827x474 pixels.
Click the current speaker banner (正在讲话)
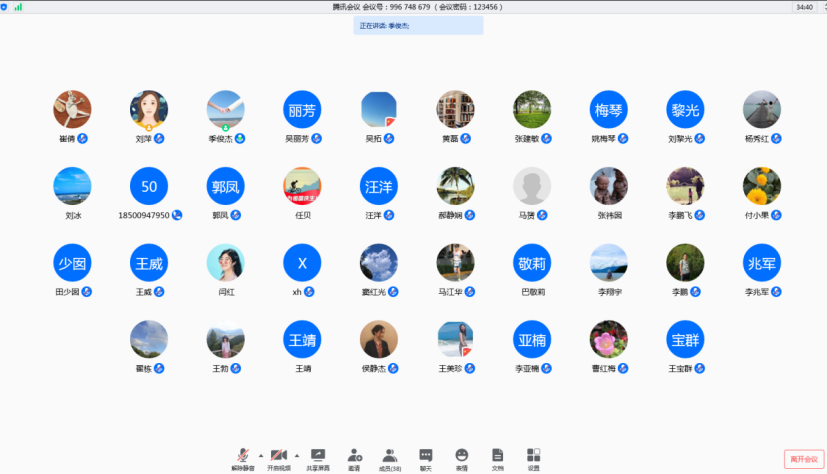(419, 26)
